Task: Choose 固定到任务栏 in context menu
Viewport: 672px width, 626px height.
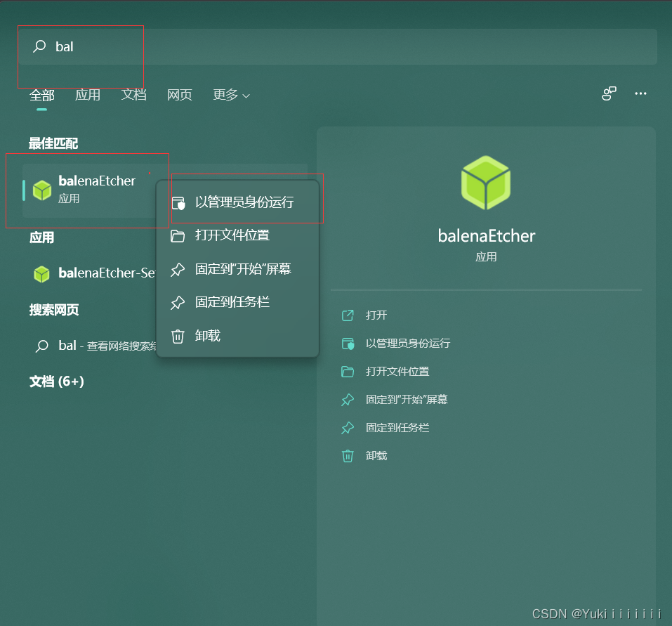Action: pyautogui.click(x=238, y=302)
